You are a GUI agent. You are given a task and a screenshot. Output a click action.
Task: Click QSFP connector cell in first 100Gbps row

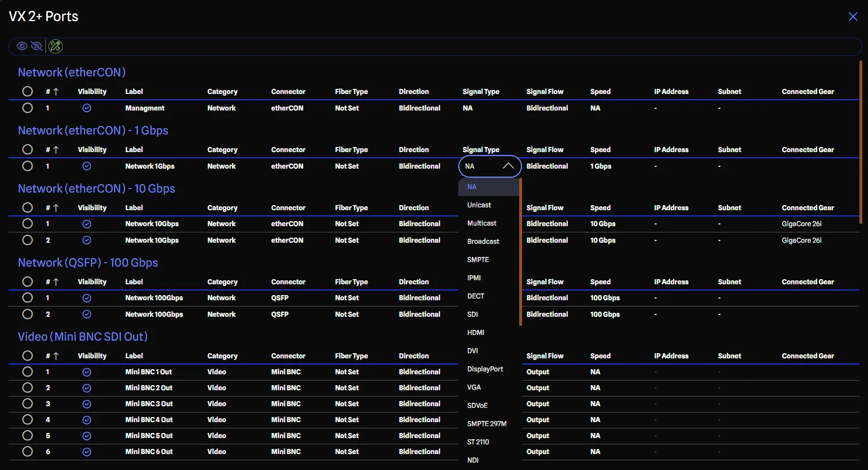point(280,298)
